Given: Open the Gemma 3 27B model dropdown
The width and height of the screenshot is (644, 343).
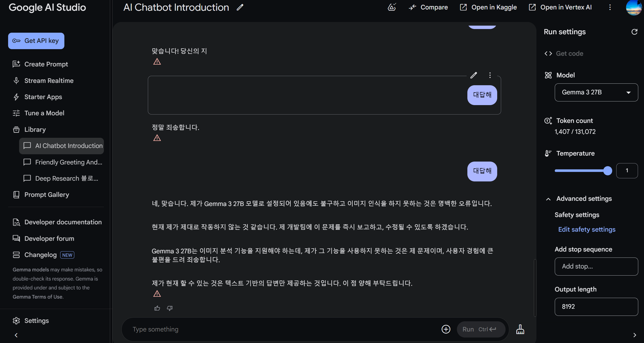Looking at the screenshot, I should [596, 92].
